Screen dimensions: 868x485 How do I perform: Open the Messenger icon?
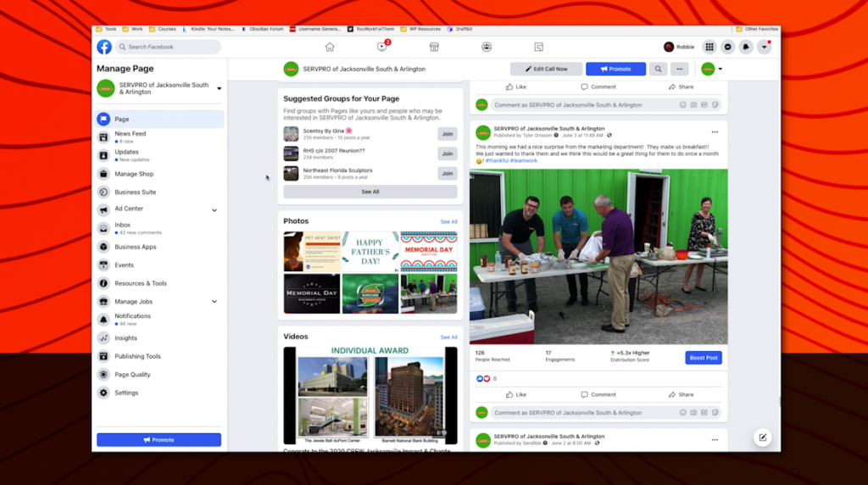(727, 47)
